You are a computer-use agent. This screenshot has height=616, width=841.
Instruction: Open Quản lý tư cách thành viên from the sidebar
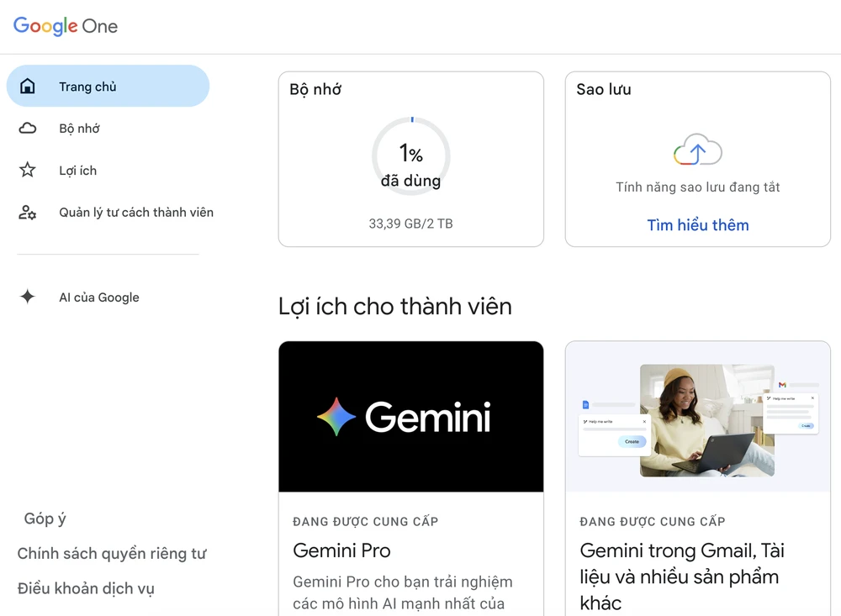[135, 213]
